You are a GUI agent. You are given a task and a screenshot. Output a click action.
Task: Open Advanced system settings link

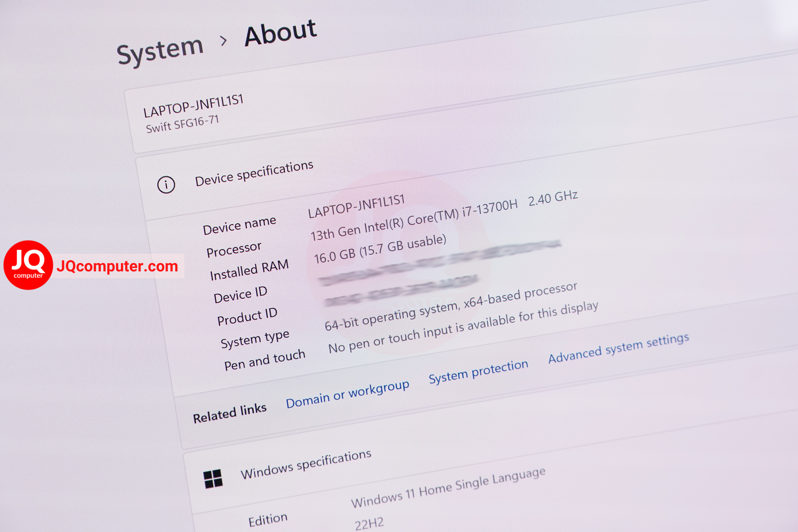coord(618,348)
